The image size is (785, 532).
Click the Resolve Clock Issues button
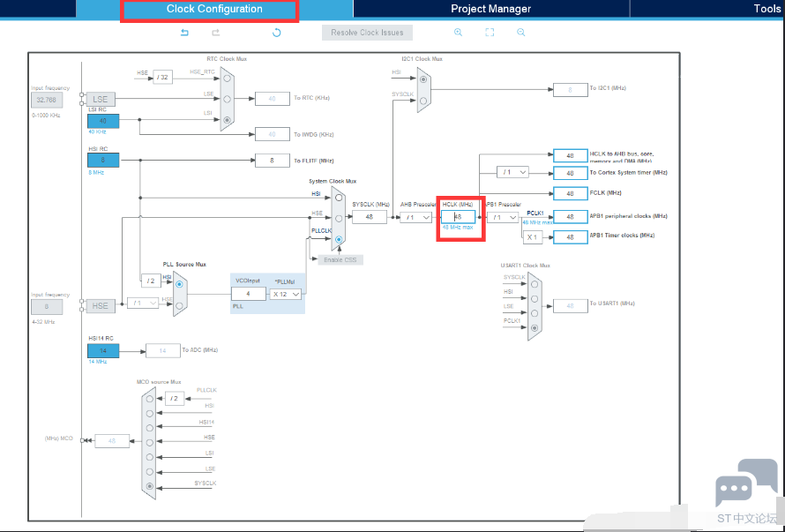pos(367,33)
